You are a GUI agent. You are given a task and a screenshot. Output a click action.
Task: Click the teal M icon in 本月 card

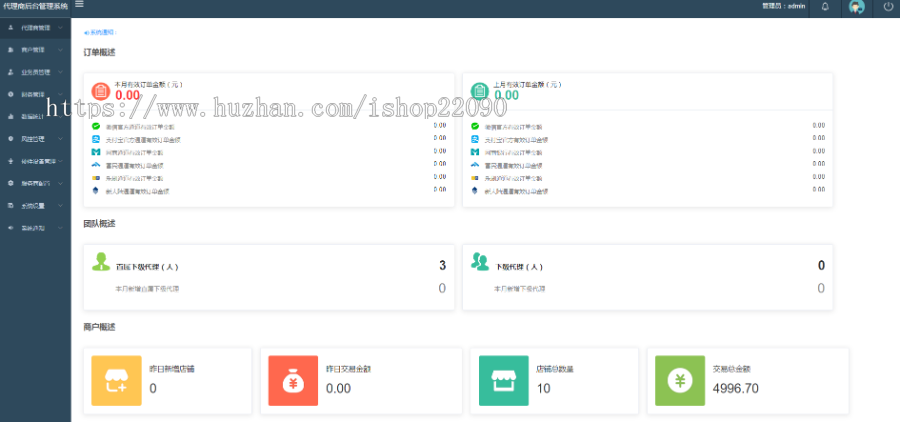(x=96, y=152)
